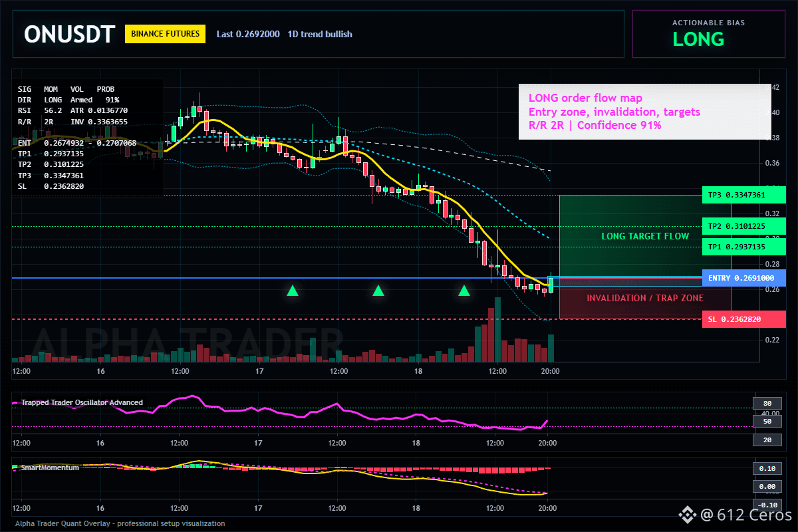Click the R/R 2R INV 0.3363655 row
The width and height of the screenshot is (798, 532).
click(72, 122)
